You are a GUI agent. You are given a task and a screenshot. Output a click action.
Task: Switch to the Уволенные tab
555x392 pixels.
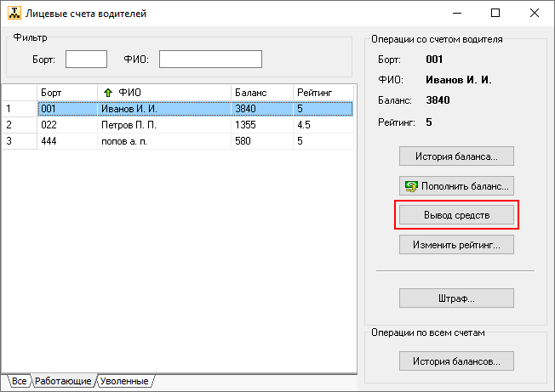click(x=124, y=381)
